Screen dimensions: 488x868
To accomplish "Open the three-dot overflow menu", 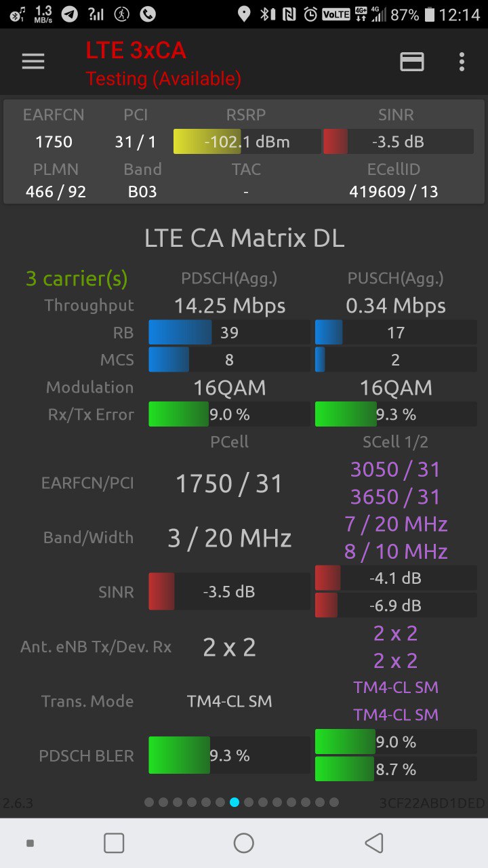I will 462,62.
